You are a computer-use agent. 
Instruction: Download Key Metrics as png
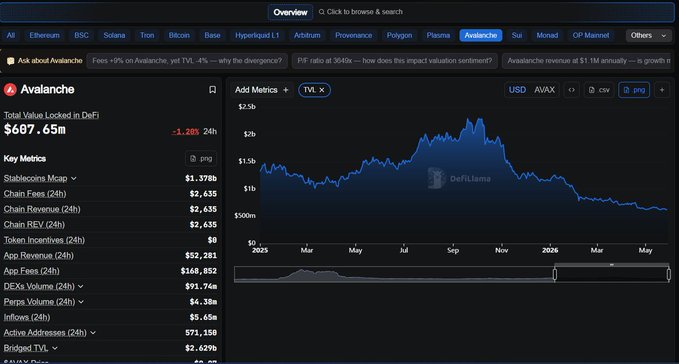pyautogui.click(x=201, y=158)
